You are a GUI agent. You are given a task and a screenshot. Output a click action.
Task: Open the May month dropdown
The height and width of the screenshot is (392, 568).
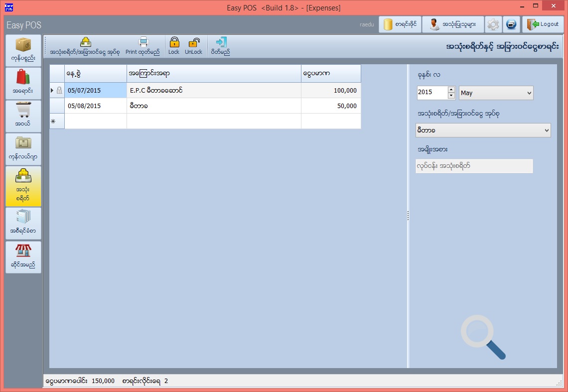[496, 93]
